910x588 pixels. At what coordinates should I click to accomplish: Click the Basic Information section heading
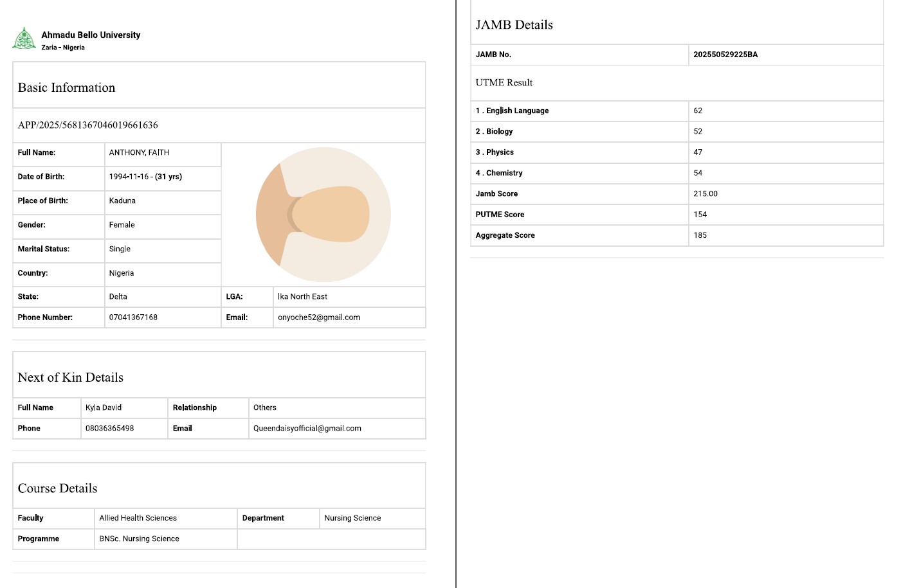(x=67, y=88)
